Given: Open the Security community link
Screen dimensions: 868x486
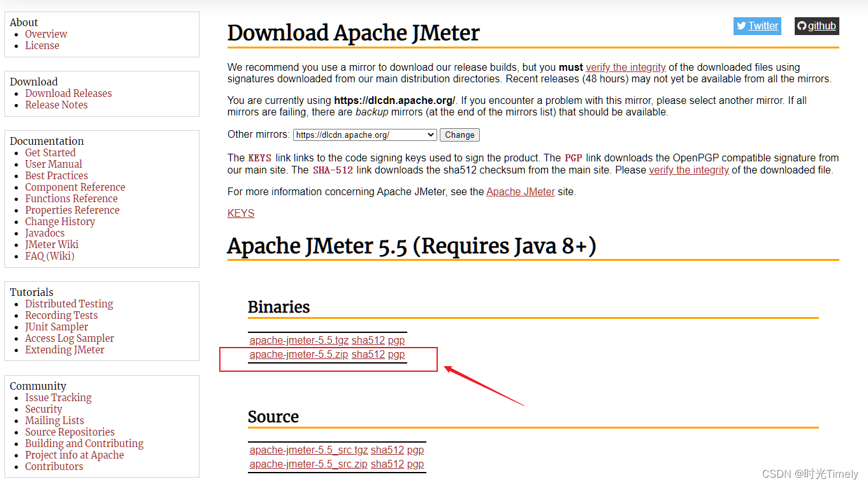Looking at the screenshot, I should click(x=43, y=409).
